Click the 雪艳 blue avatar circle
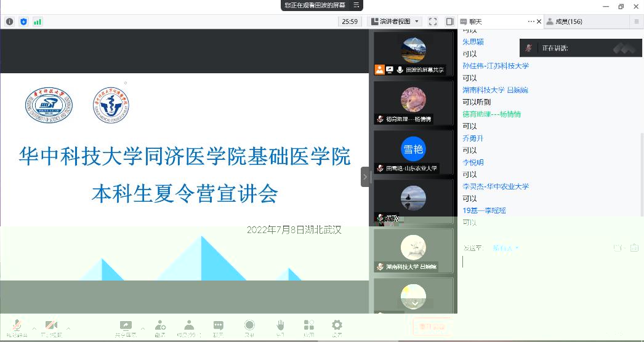644x342 pixels. (x=413, y=149)
